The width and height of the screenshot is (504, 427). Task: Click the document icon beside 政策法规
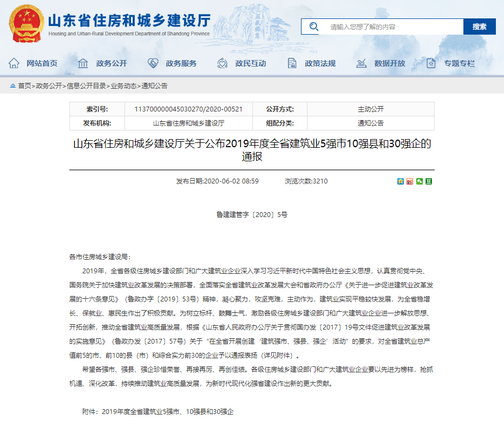pyautogui.click(x=292, y=63)
